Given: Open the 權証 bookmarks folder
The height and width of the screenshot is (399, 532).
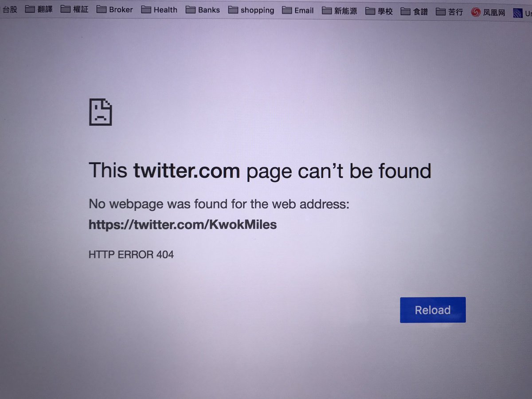Looking at the screenshot, I should point(74,9).
